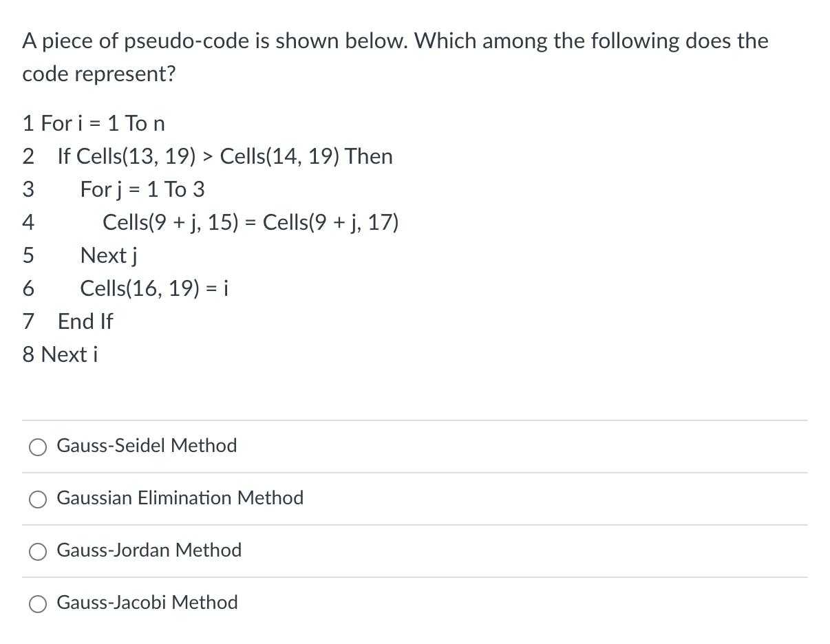Choose the Gaussian Elimination Method radio button
Screen dimensions: 830x644
(x=38, y=499)
